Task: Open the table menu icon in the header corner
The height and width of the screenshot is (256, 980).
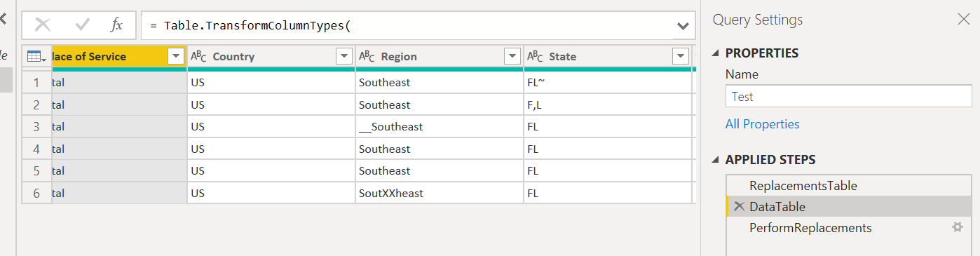Action: pos(36,57)
